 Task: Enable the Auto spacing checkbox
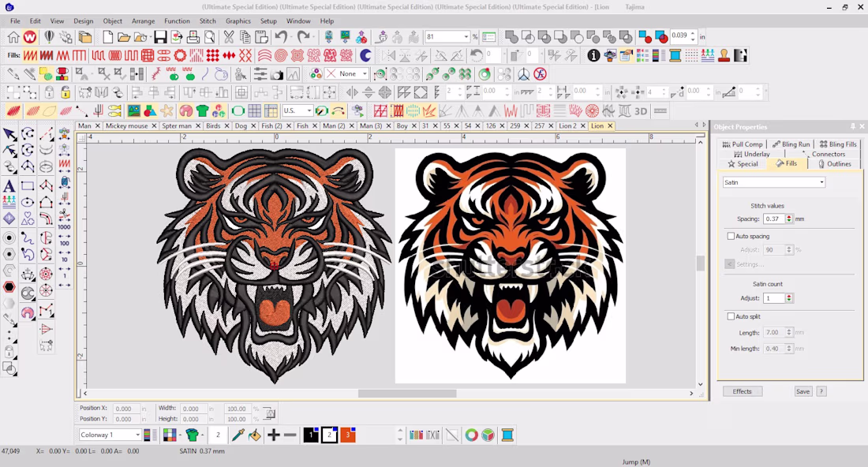tap(731, 237)
